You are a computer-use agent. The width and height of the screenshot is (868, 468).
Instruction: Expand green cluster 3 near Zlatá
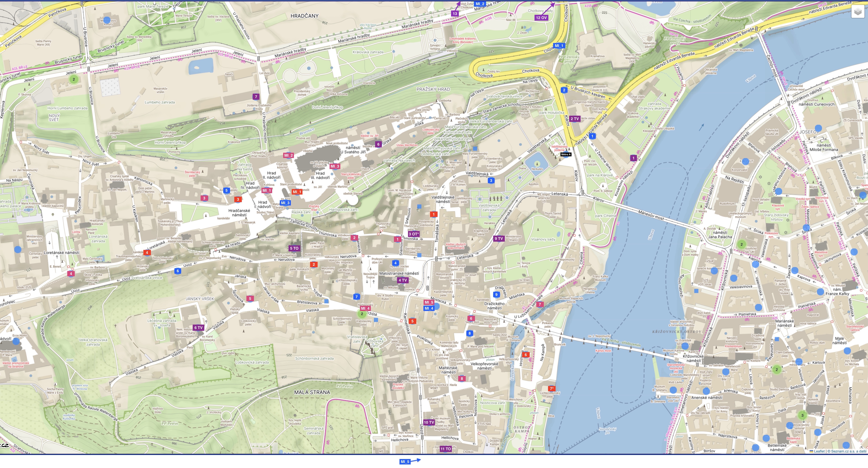pyautogui.click(x=802, y=415)
